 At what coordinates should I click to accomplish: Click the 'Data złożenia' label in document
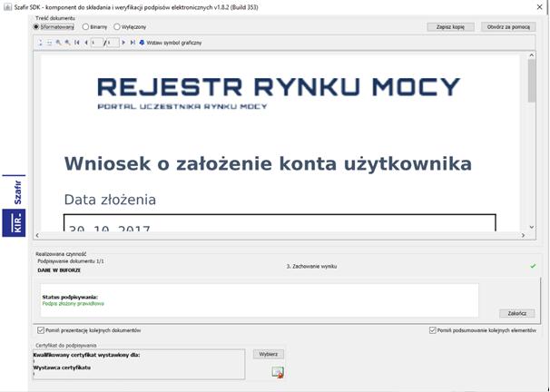point(110,200)
